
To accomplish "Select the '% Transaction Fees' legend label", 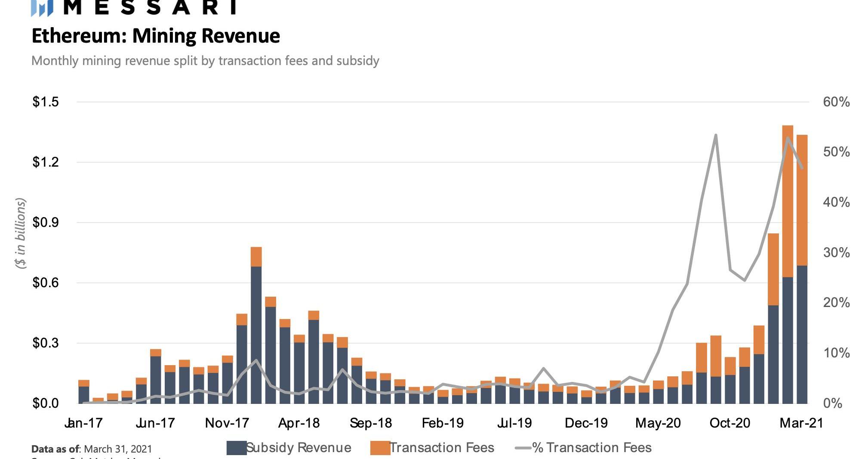I will [x=592, y=448].
